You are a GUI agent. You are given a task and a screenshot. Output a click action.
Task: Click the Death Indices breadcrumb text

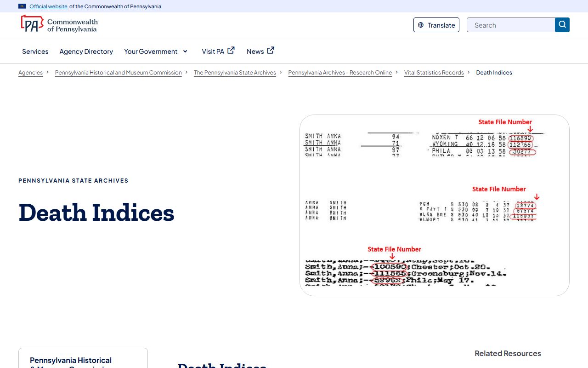pyautogui.click(x=494, y=73)
